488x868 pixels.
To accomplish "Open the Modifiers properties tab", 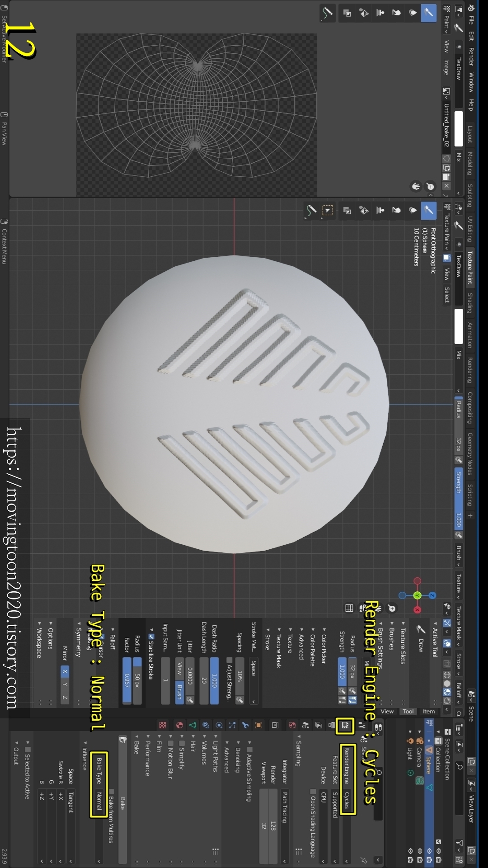I will coord(245,725).
